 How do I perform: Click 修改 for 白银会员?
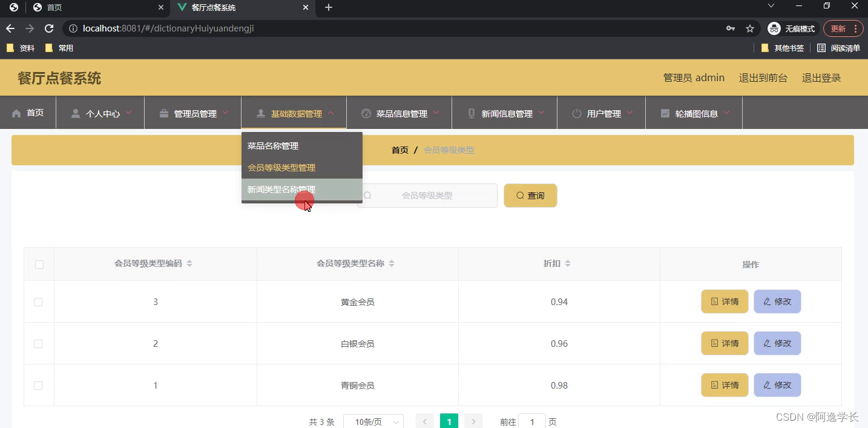(x=777, y=343)
